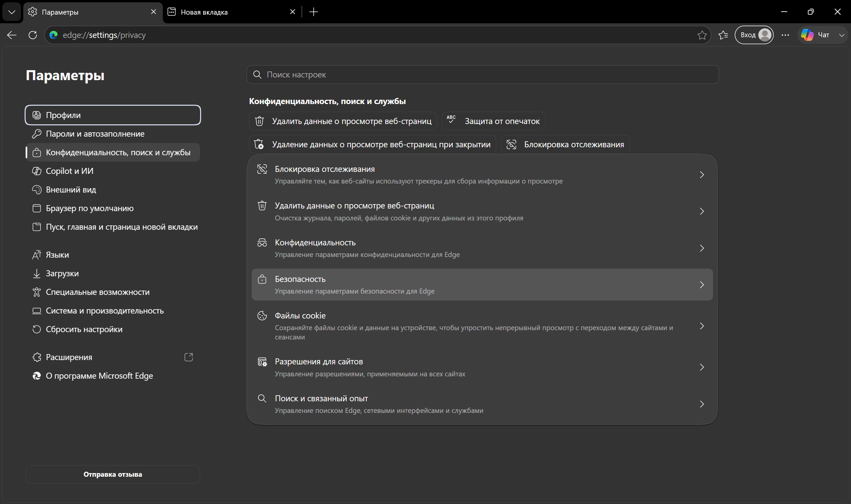The width and height of the screenshot is (851, 504).
Task: Expand chevron on Удалить данные о просмотре row
Action: (702, 211)
